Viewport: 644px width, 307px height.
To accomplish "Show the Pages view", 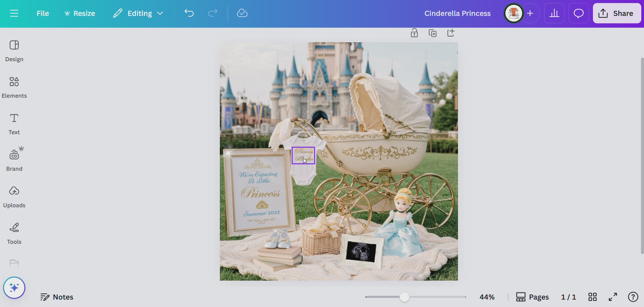I will (x=532, y=297).
